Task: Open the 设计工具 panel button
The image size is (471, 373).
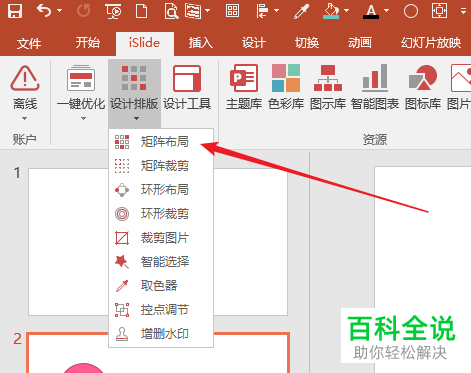Action: click(x=187, y=88)
